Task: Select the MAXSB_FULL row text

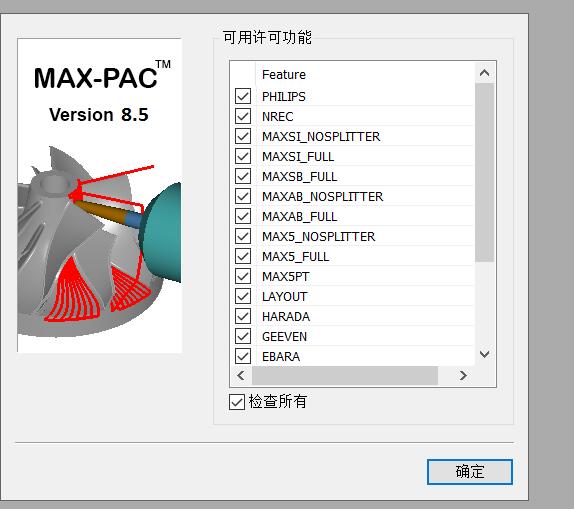Action: pos(299,177)
